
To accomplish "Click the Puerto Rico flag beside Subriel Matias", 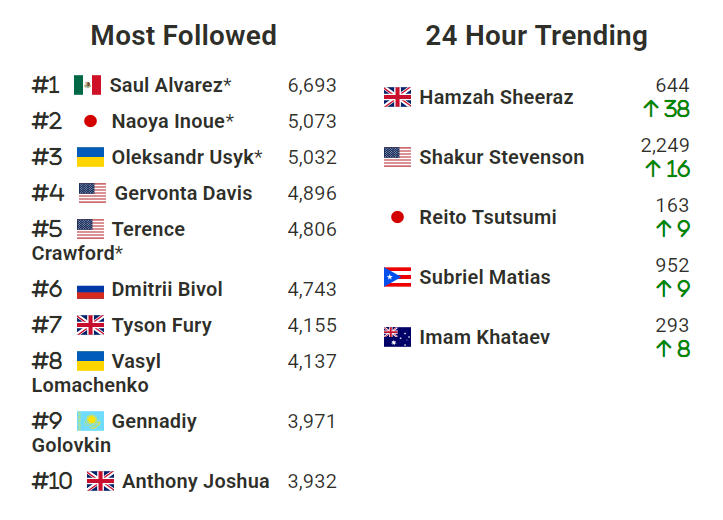I will tap(397, 277).
